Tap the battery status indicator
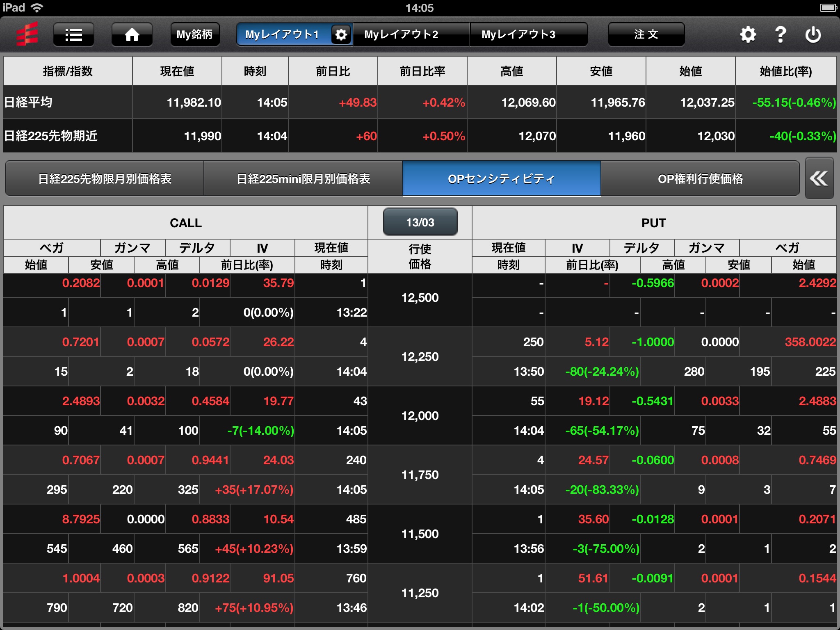 [828, 8]
